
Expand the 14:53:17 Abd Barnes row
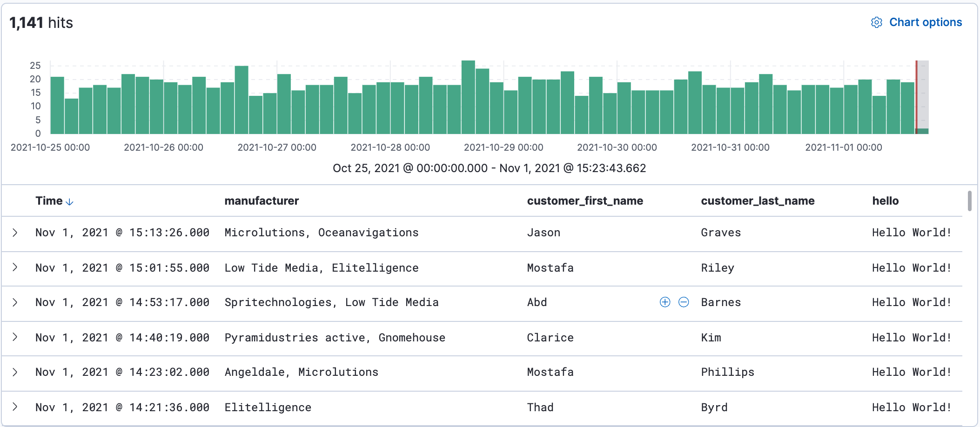[15, 302]
